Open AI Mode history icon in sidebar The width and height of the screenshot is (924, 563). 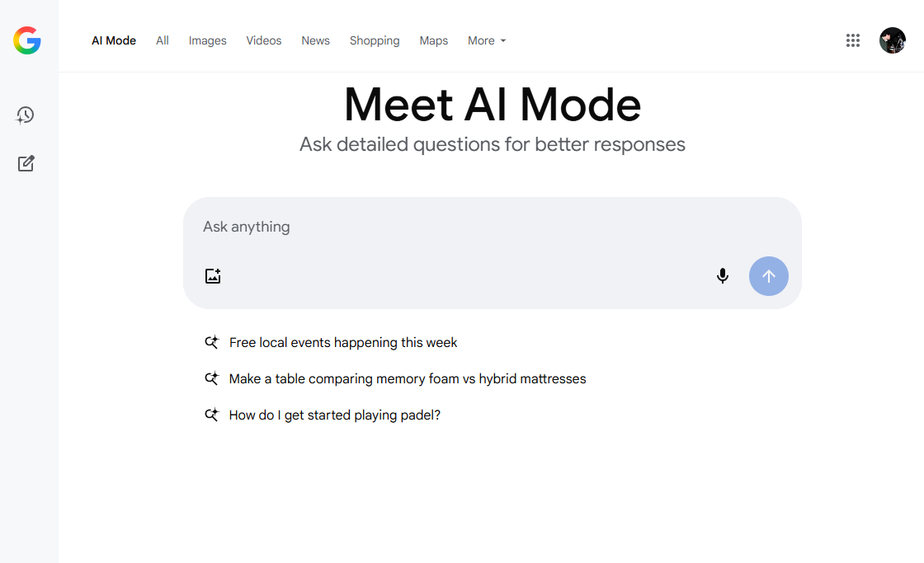tap(26, 115)
